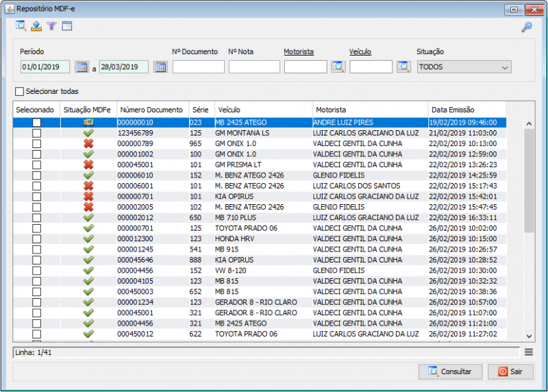The image size is (548, 392).
Task: Click the Veículo underlined label link
Action: [x=360, y=52]
